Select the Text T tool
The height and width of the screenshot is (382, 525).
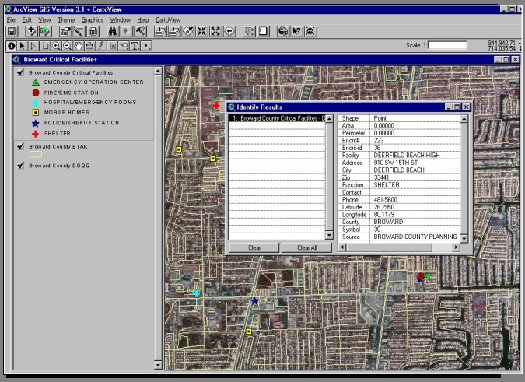coord(135,46)
